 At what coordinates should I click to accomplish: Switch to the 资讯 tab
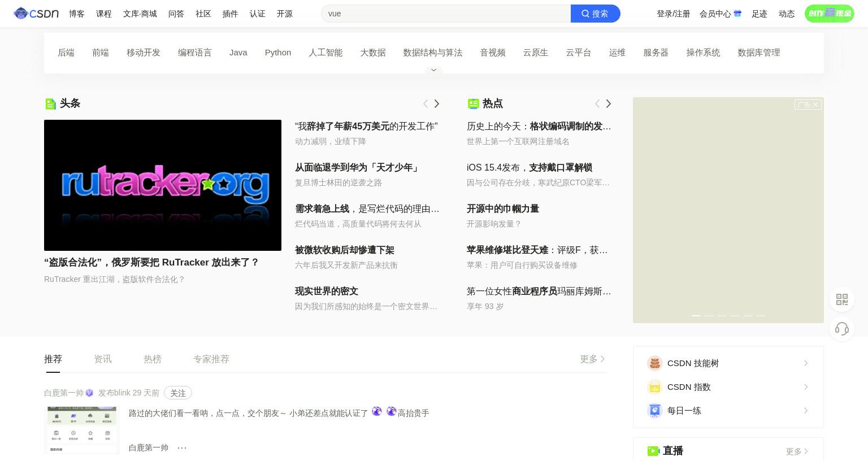(103, 359)
